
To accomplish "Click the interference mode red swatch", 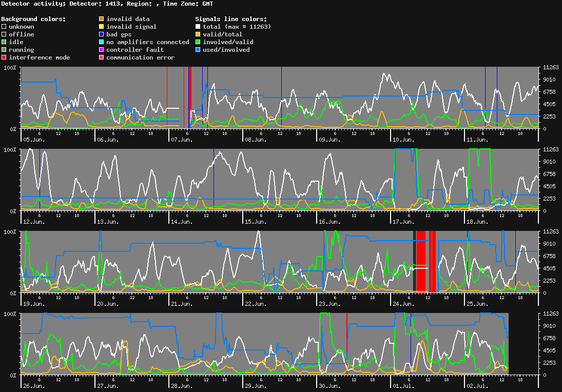I will (x=4, y=57).
